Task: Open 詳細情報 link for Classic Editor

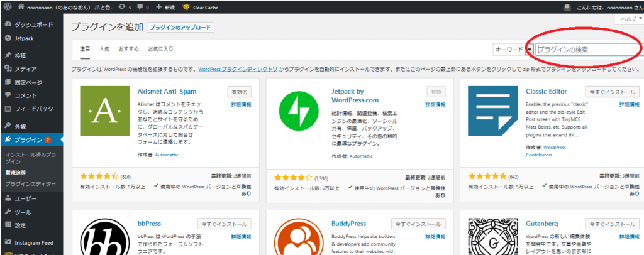Action: [x=629, y=104]
